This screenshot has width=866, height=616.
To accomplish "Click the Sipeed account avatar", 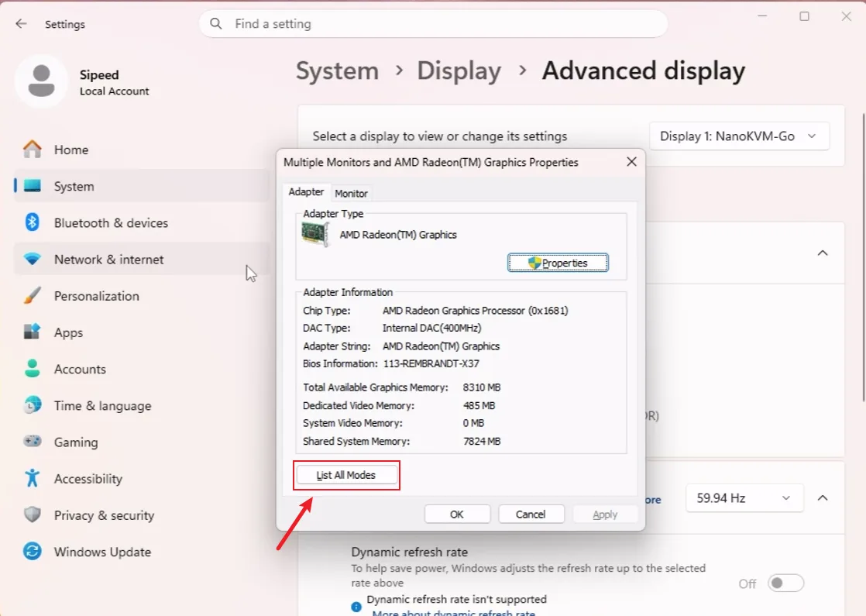I will click(41, 81).
